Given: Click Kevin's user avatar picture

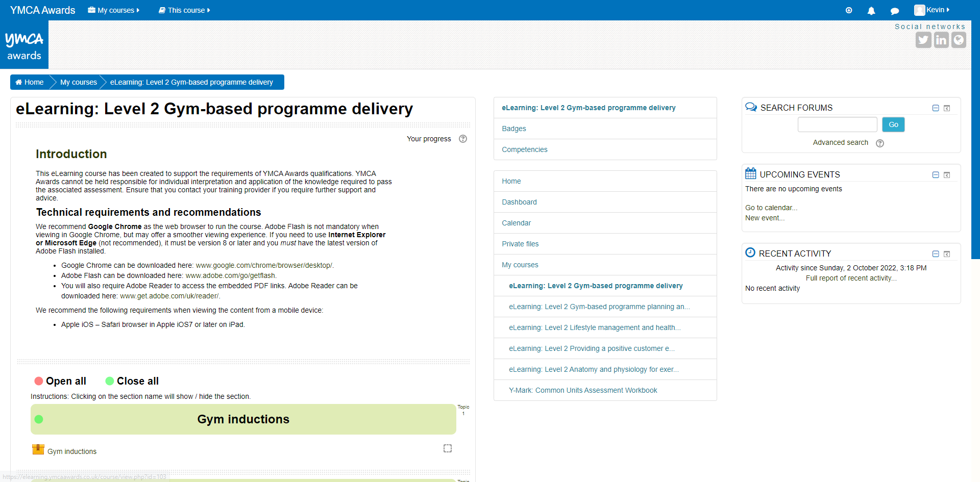Looking at the screenshot, I should tap(919, 10).
